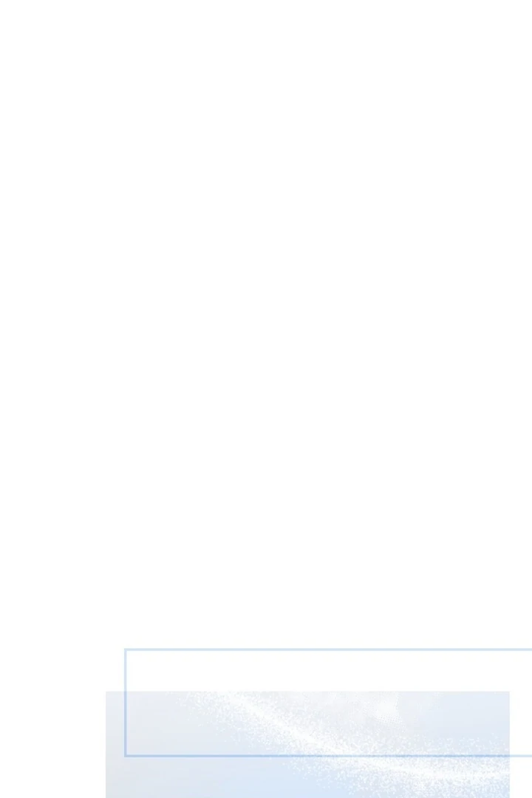Click the light blue sparkle background image
Screen dimensions: 532x798
(307, 744)
